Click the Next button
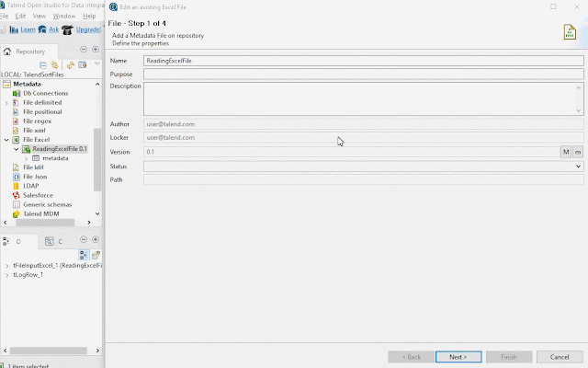The width and height of the screenshot is (588, 368). point(458,357)
